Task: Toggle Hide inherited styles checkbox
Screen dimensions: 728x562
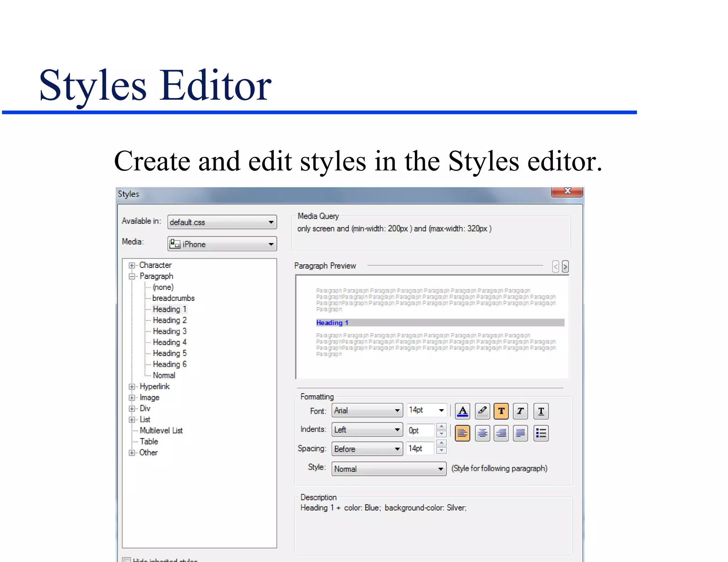Action: (127, 560)
